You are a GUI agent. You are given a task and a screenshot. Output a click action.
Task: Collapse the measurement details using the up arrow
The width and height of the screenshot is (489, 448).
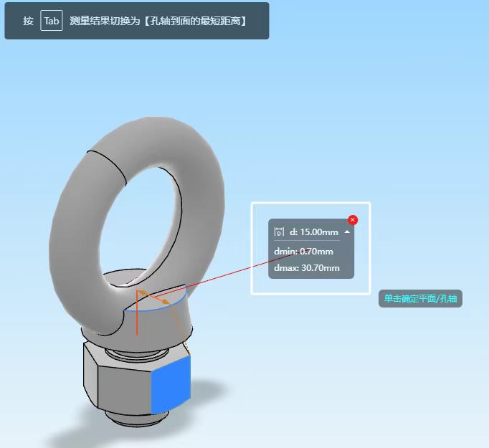pyautogui.click(x=347, y=232)
